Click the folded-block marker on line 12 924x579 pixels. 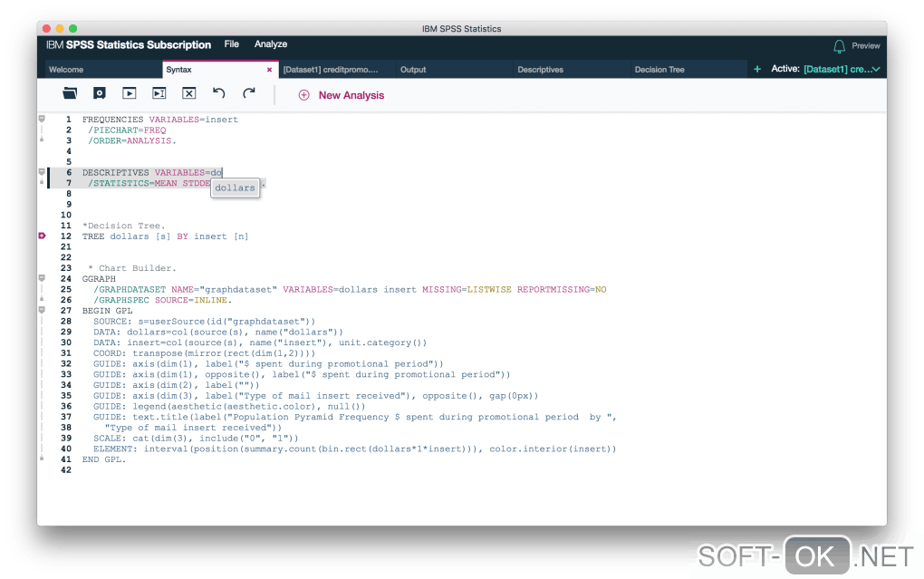tap(42, 236)
